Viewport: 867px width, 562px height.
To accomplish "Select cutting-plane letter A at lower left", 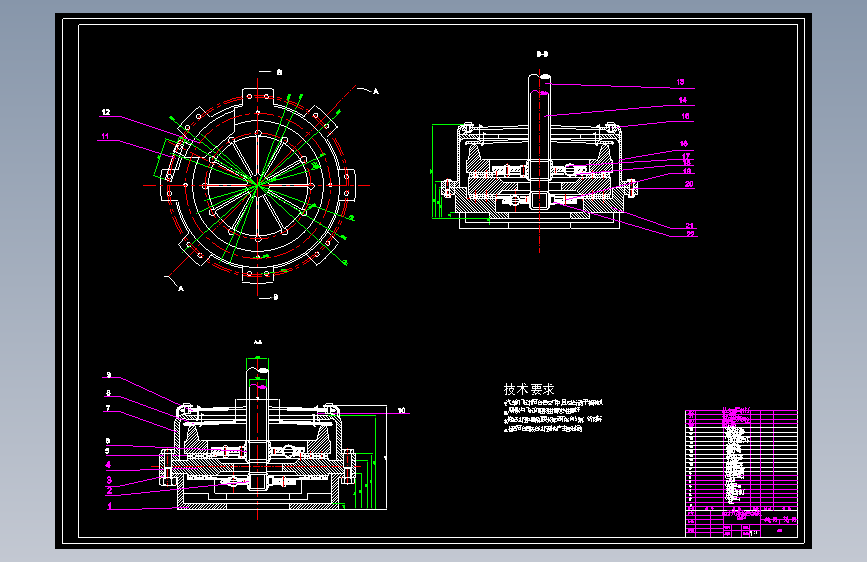I will pos(181,288).
